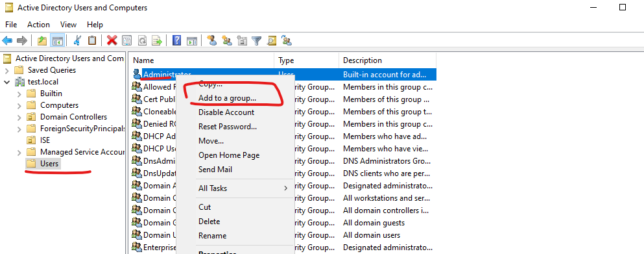Click 'DNS Administrators Gro...' description cell
Screen dimensions: 644x254
tap(387, 161)
